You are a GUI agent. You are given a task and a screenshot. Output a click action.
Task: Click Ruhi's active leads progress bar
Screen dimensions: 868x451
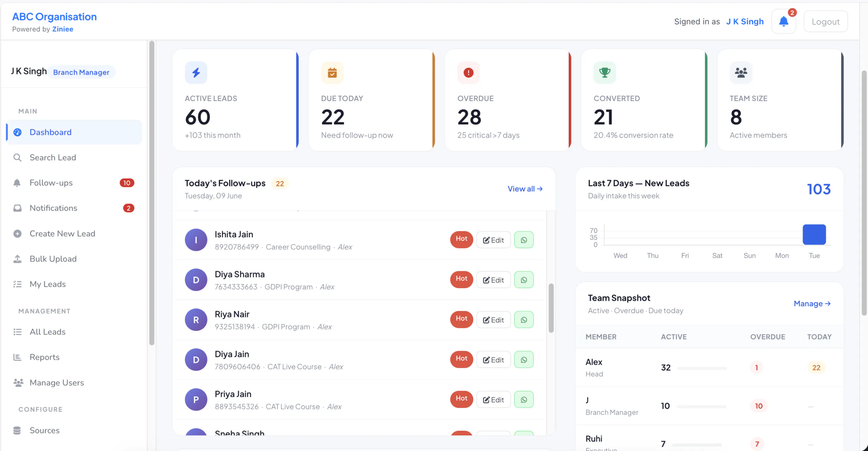point(697,445)
